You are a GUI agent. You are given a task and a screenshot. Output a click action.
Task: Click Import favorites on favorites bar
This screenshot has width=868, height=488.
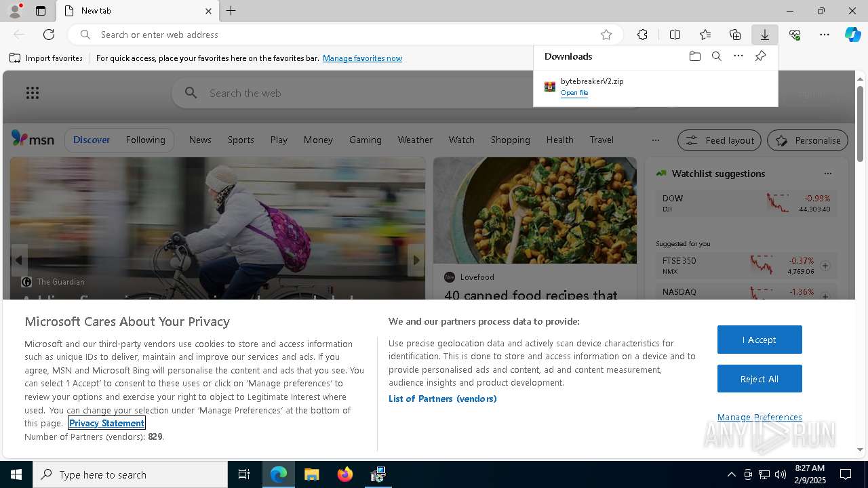point(46,58)
